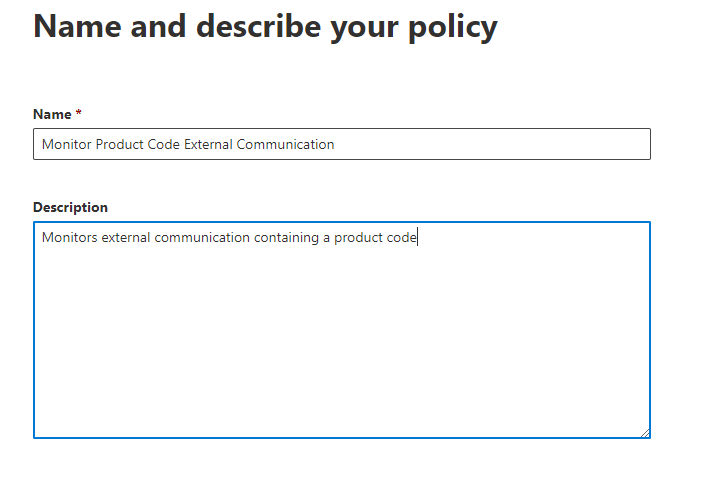Viewport: 710px width, 478px height.
Task: Click empty space inside the Description box
Action: coord(341,350)
